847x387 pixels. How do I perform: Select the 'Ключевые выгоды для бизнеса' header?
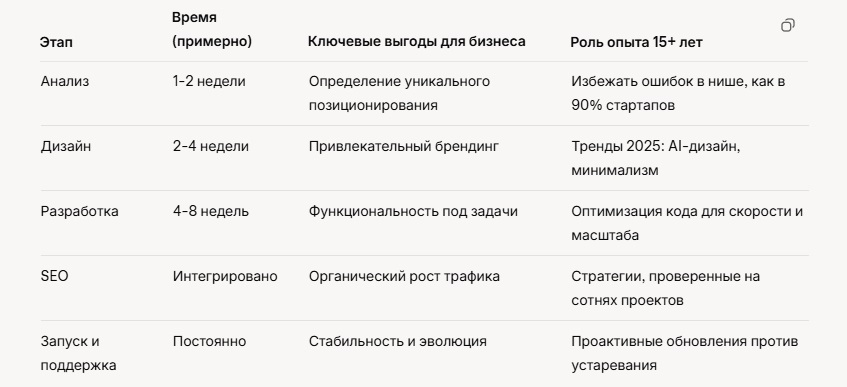pyautogui.click(x=416, y=42)
